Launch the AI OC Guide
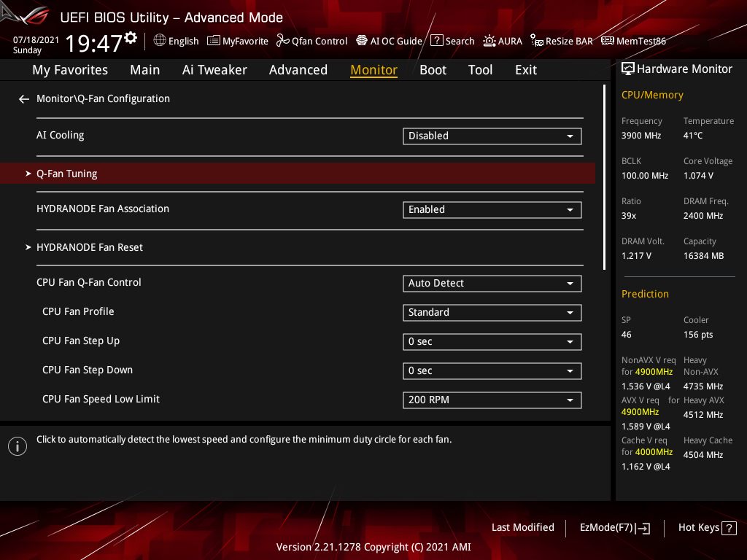The height and width of the screenshot is (560, 747). (389, 41)
